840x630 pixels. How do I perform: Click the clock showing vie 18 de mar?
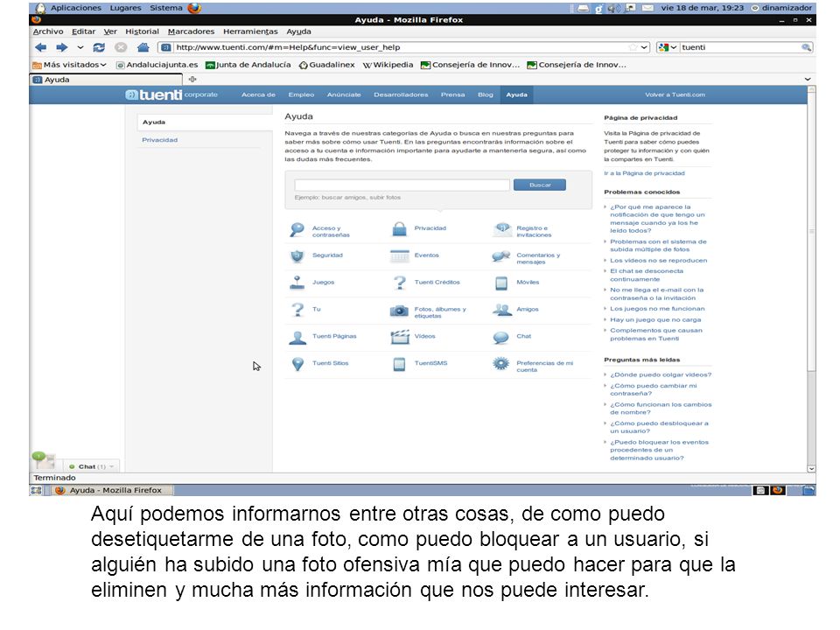click(702, 8)
